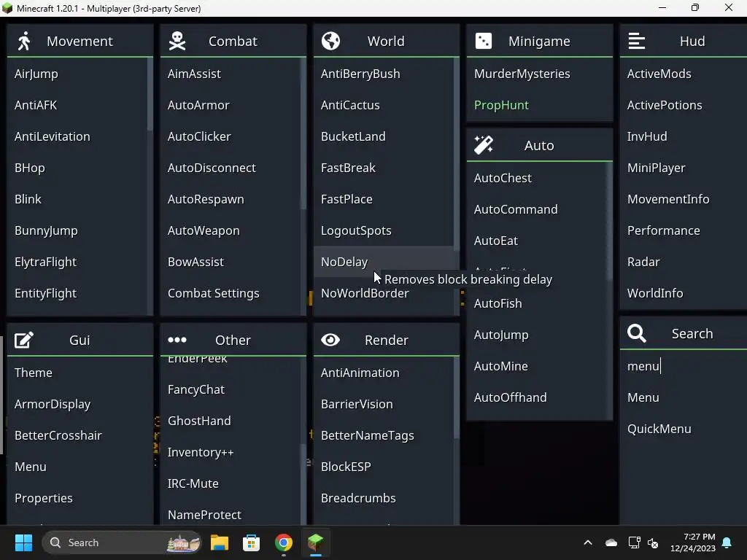
Task: Click the Search magnifier icon in panel
Action: 636,333
